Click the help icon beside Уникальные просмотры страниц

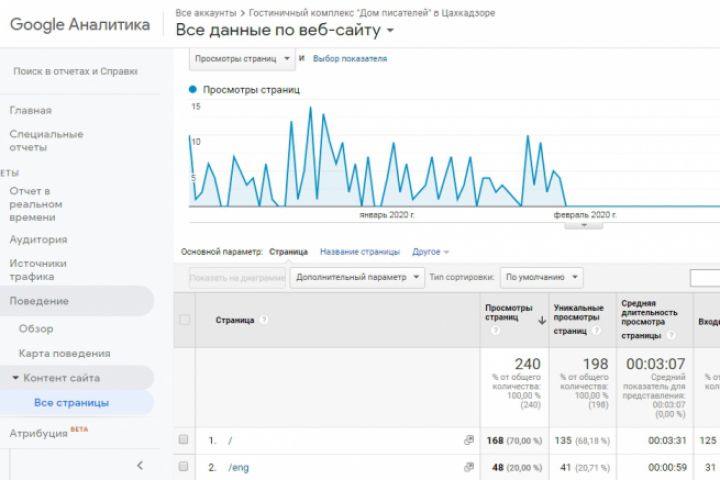(594, 330)
